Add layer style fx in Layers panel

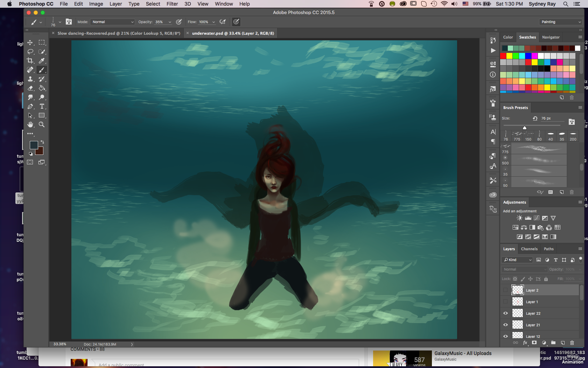[x=525, y=343]
